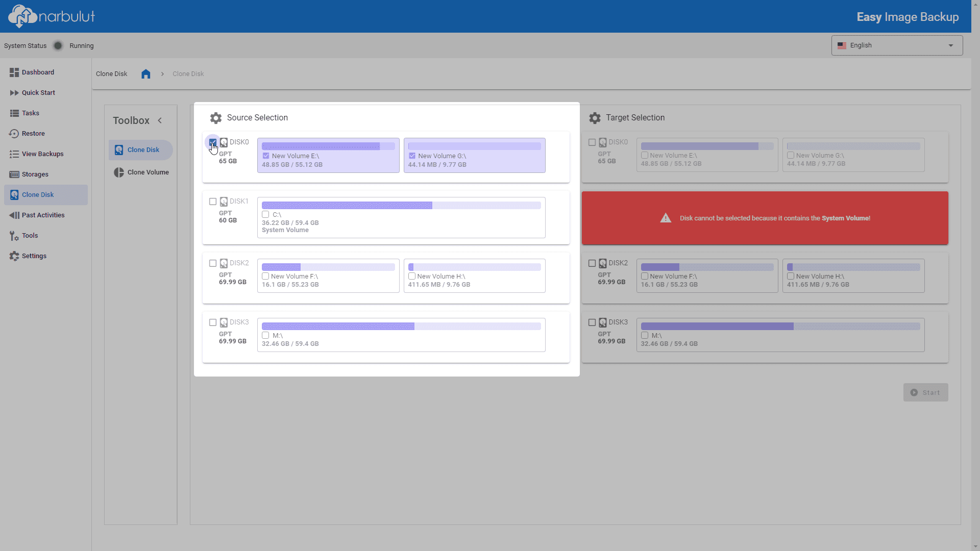Click the C:\ volume usage bar
Screen dimensions: 980x551
401,206
